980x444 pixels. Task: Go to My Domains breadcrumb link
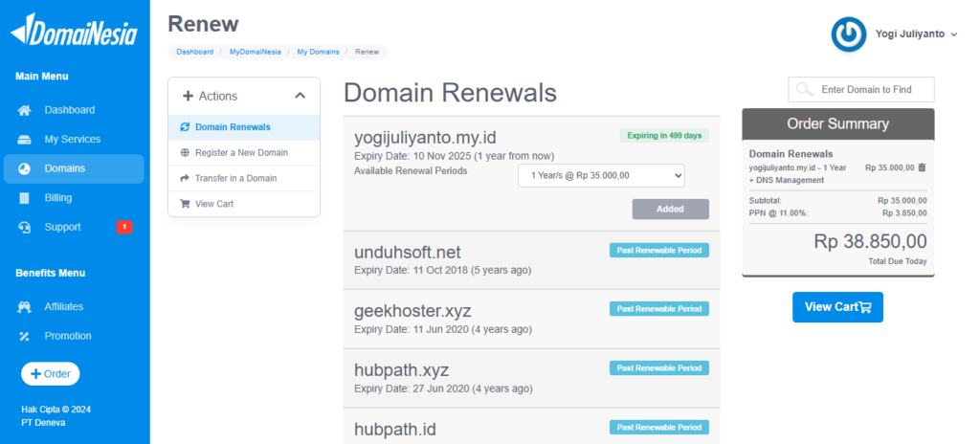(319, 52)
